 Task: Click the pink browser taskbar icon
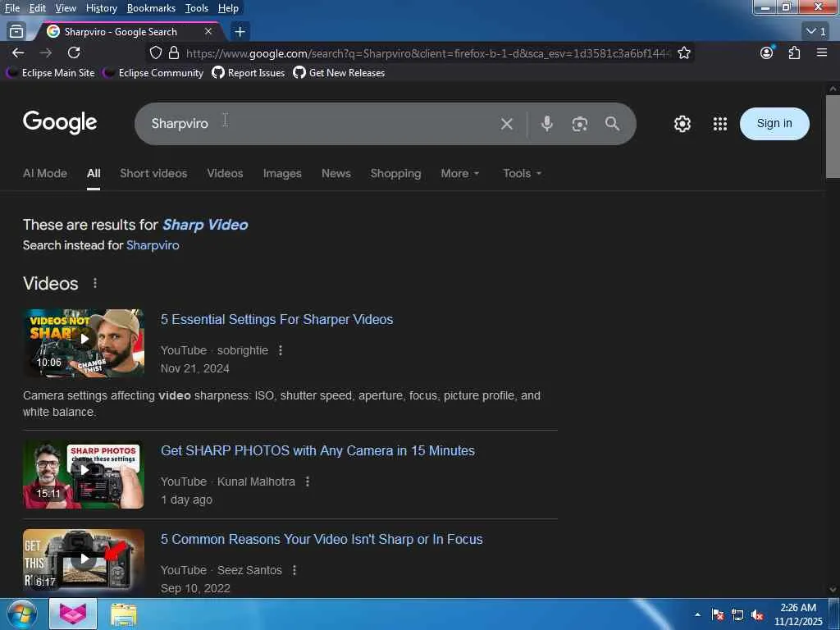[73, 614]
